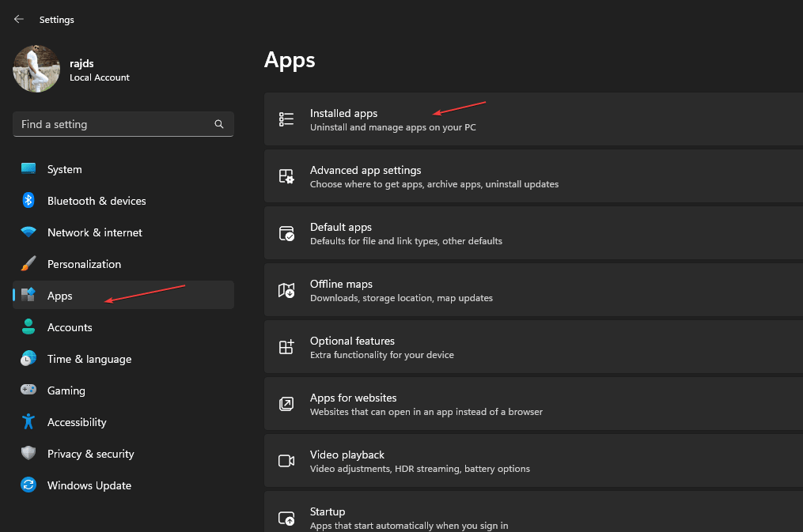Viewport: 803px width, 532px height.
Task: Click the Video playback camera icon
Action: (286, 460)
